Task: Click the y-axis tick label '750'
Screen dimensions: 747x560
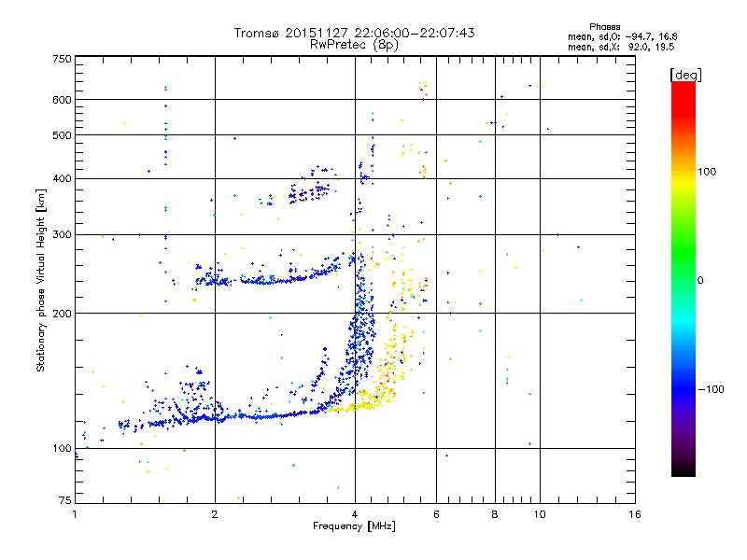Action: (62, 59)
